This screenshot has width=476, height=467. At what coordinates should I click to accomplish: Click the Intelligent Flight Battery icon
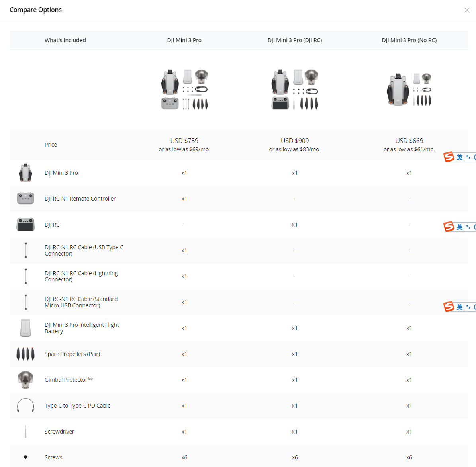[25, 328]
